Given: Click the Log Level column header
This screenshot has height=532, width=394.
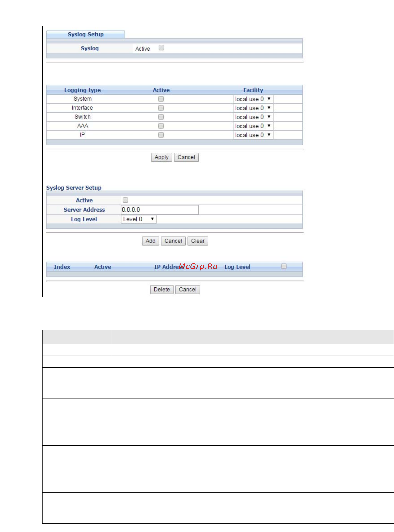Looking at the screenshot, I should pyautogui.click(x=237, y=267).
